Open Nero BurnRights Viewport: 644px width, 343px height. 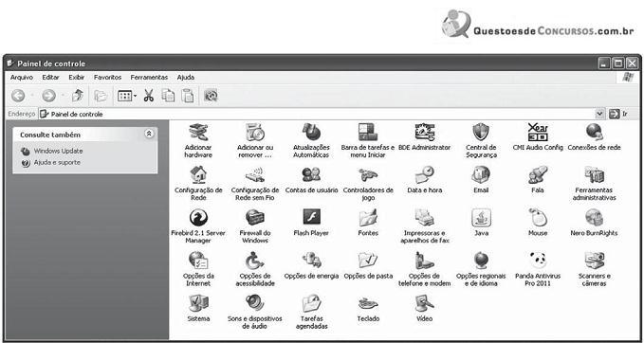tap(594, 218)
